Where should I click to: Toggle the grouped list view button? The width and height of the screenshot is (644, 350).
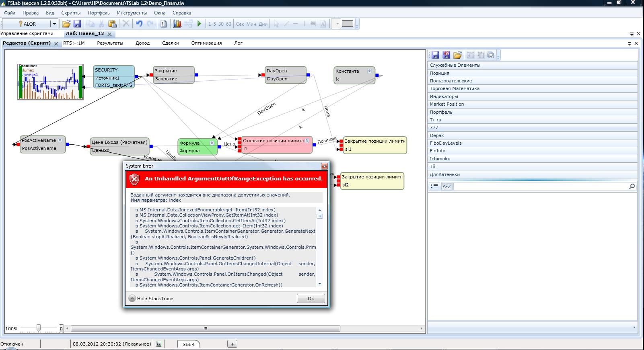coord(434,186)
